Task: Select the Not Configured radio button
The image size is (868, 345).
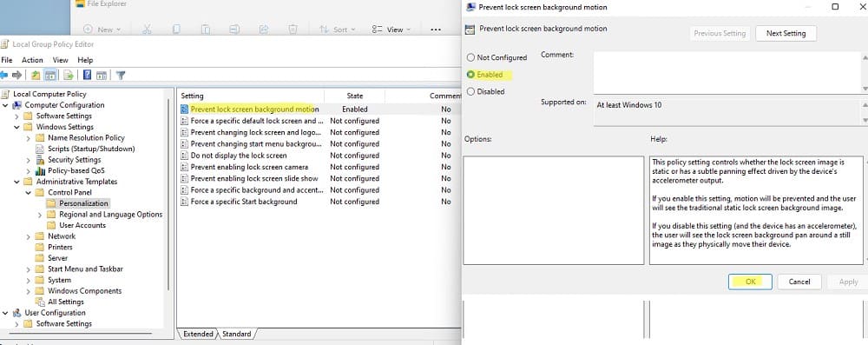Action: click(x=471, y=57)
